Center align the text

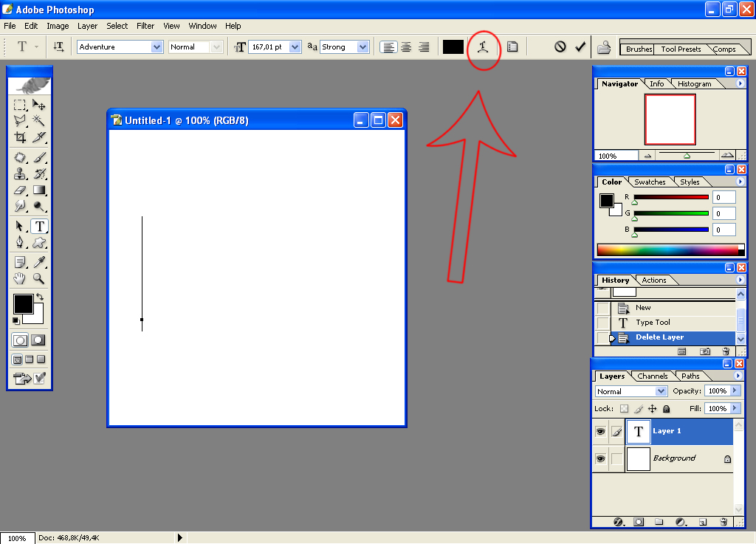(x=406, y=47)
